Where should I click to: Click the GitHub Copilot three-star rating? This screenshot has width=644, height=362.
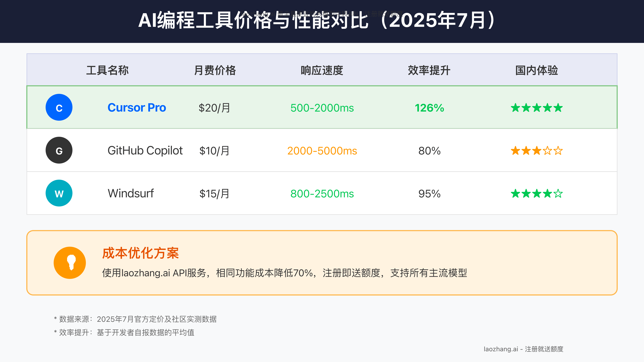[536, 151]
